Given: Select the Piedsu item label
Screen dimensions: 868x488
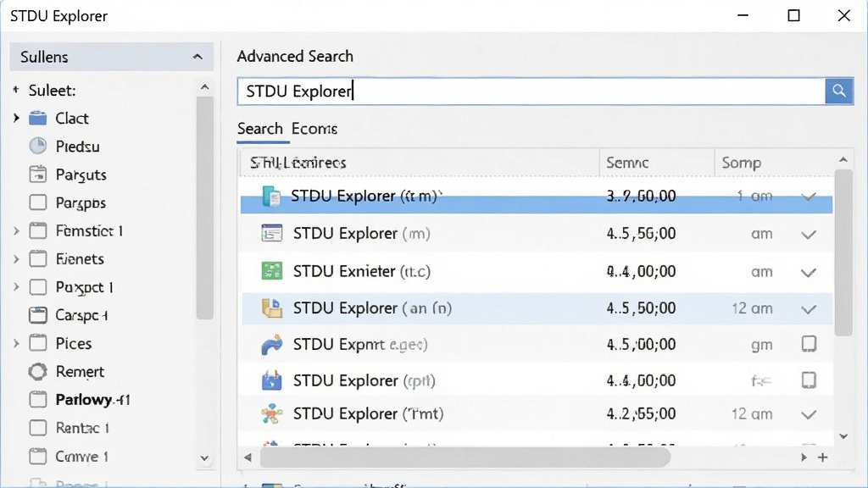Looking at the screenshot, I should click(x=77, y=147).
